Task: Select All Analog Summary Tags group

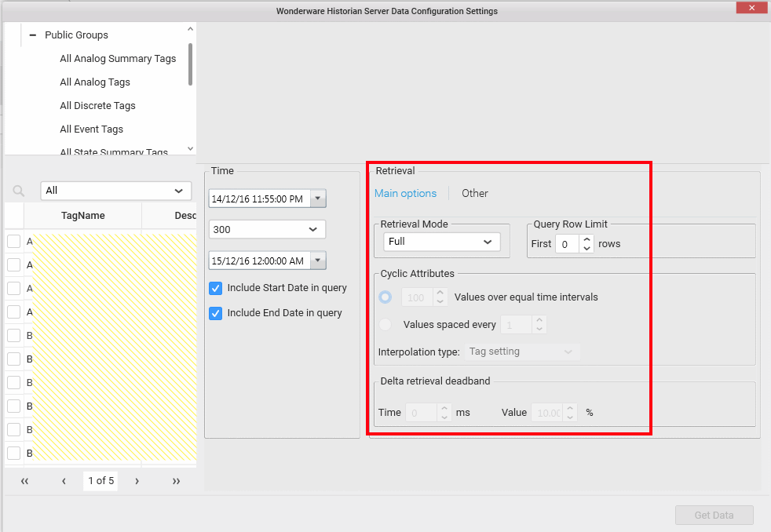Action: click(118, 58)
